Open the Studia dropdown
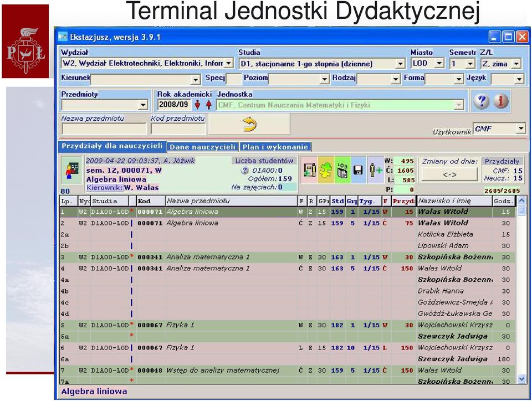 tap(400, 63)
